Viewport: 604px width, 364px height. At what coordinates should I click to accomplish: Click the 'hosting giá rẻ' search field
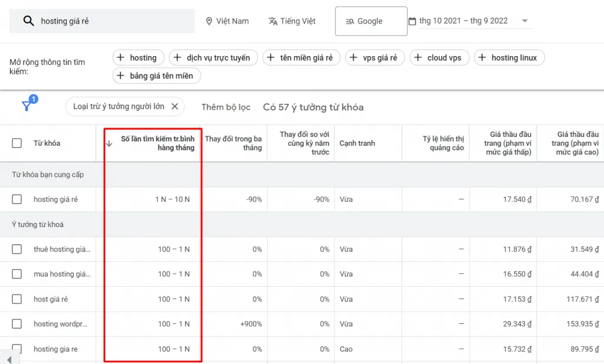pos(112,21)
